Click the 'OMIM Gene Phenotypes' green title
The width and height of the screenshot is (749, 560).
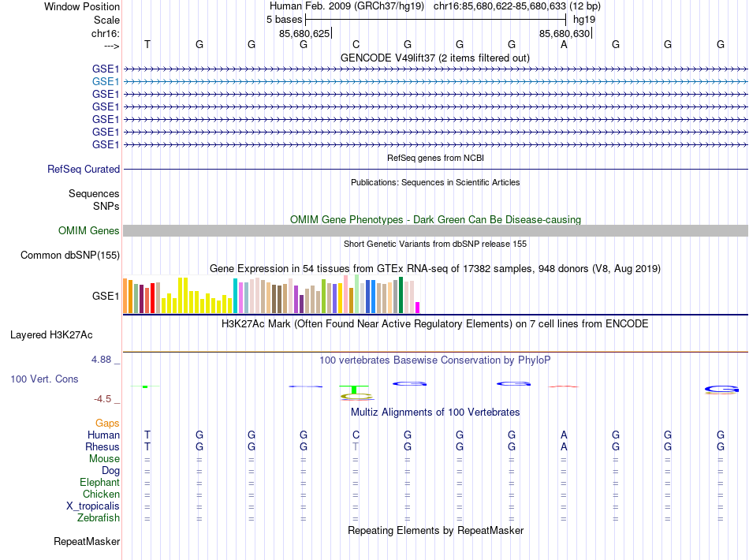point(436,220)
